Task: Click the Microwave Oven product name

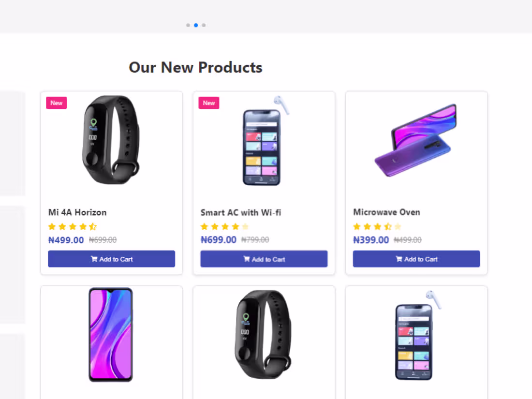Action: point(386,212)
